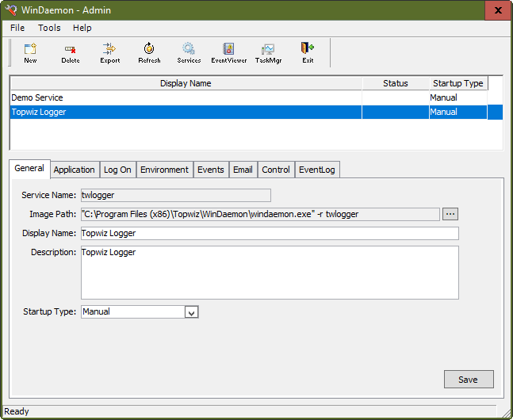
Task: Switch to the EventLog tab
Action: click(316, 170)
